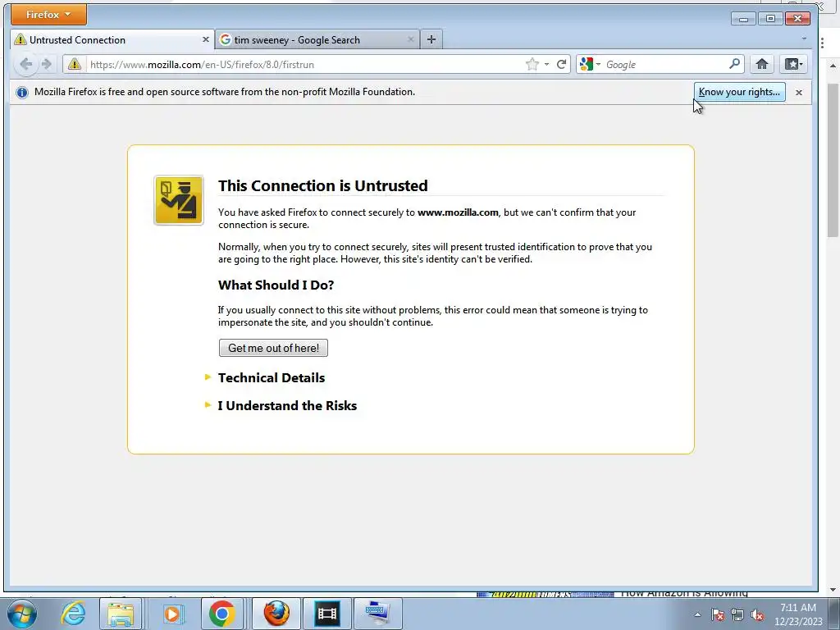Click the network status tray icon

[737, 615]
